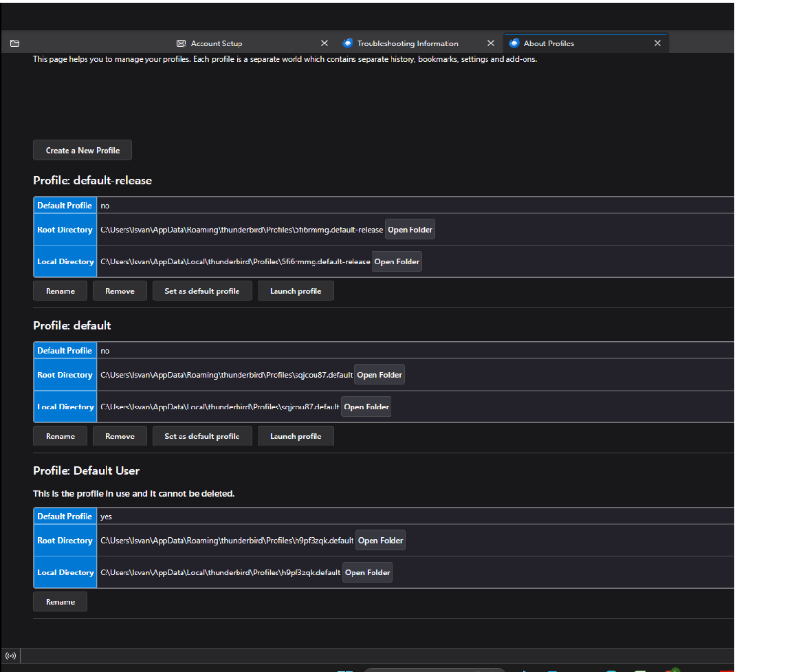This screenshot has height=672, width=792.
Task: Rename the Default User profile
Action: (x=60, y=602)
